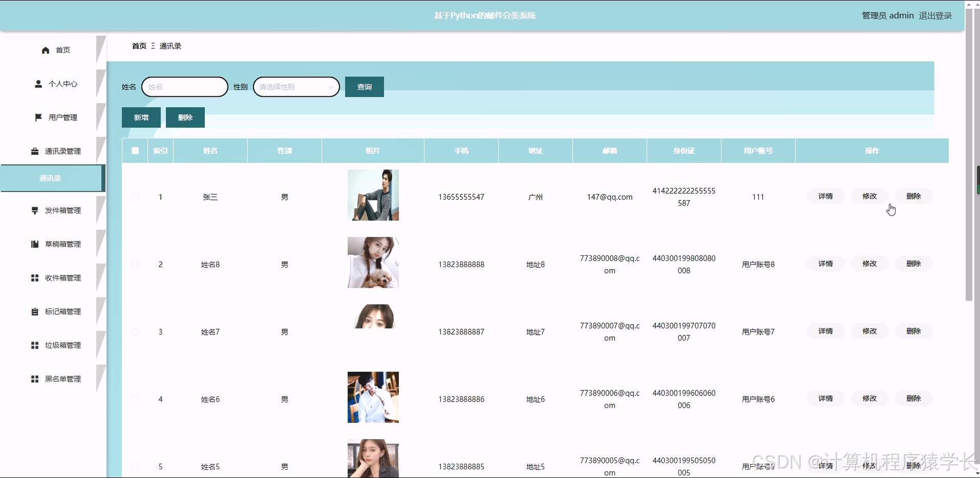This screenshot has height=478, width=980.
Task: Expand 黑名单管理 in the sidebar
Action: (53, 379)
